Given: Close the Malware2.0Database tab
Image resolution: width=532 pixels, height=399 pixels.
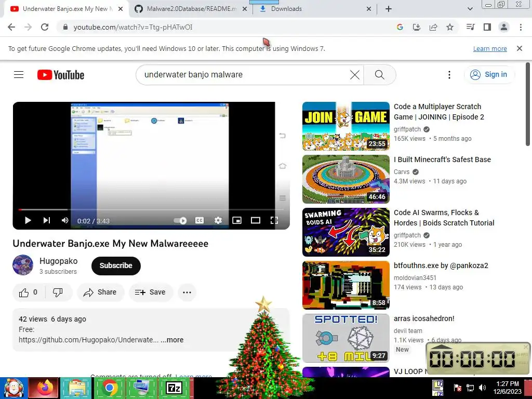Looking at the screenshot, I should tap(245, 9).
